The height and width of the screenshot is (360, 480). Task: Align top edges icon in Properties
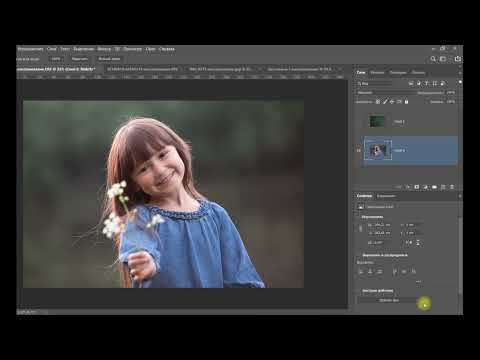(x=395, y=272)
